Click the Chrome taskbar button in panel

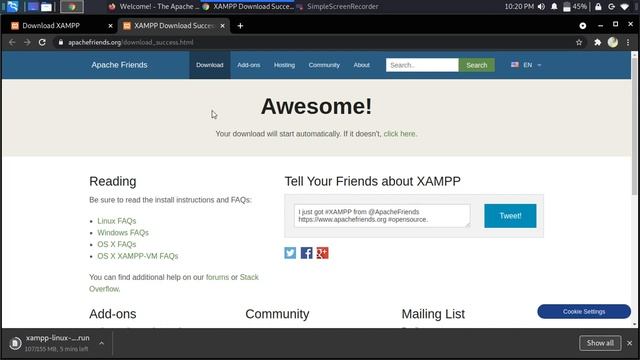click(x=72, y=7)
